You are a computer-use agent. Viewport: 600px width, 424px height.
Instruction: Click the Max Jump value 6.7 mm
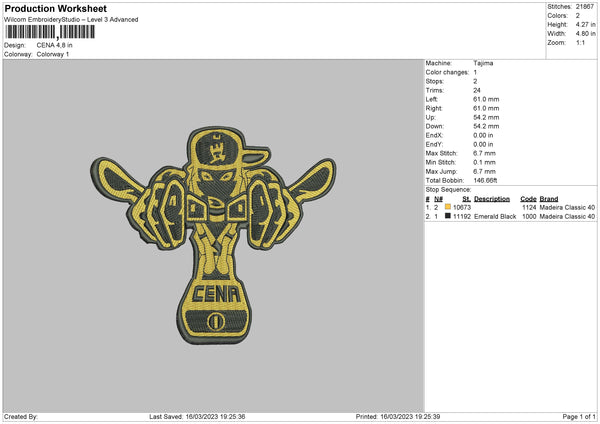484,171
